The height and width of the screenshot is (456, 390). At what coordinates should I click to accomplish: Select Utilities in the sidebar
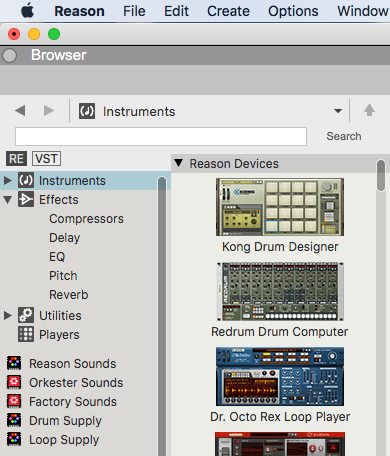click(x=60, y=315)
